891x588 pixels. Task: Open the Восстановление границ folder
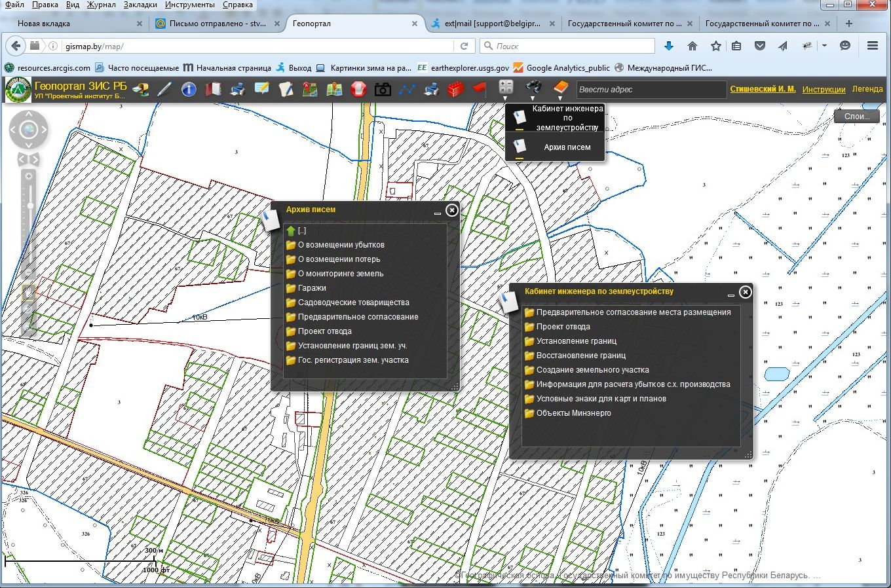[580, 356]
